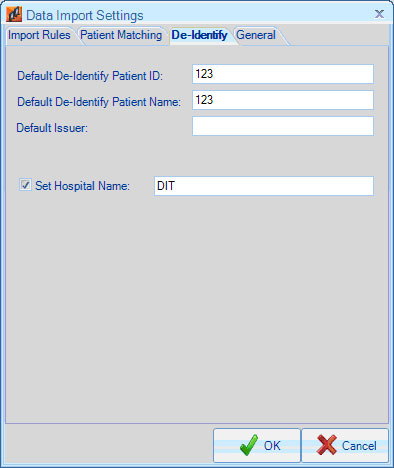Select the De-Identify tab
Screen dimensions: 394x468
pos(199,35)
